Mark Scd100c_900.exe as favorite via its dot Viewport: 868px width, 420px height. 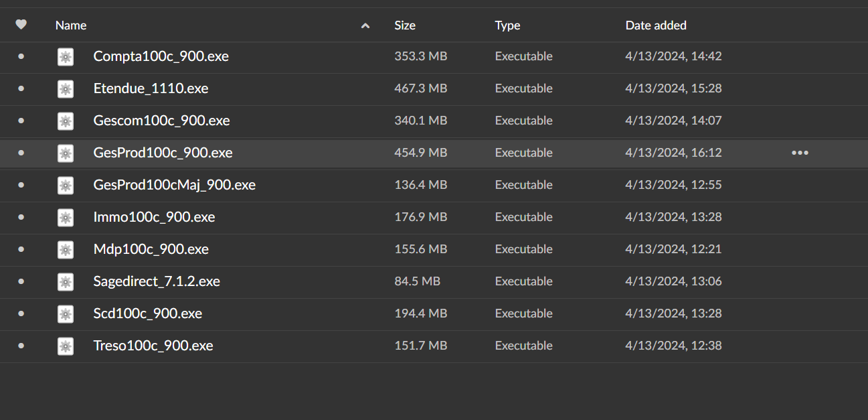pyautogui.click(x=21, y=313)
